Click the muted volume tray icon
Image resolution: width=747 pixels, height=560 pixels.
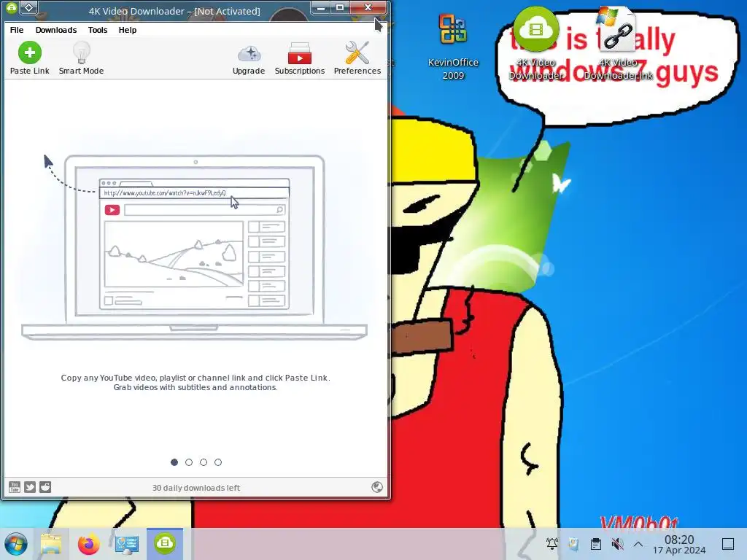pos(617,543)
